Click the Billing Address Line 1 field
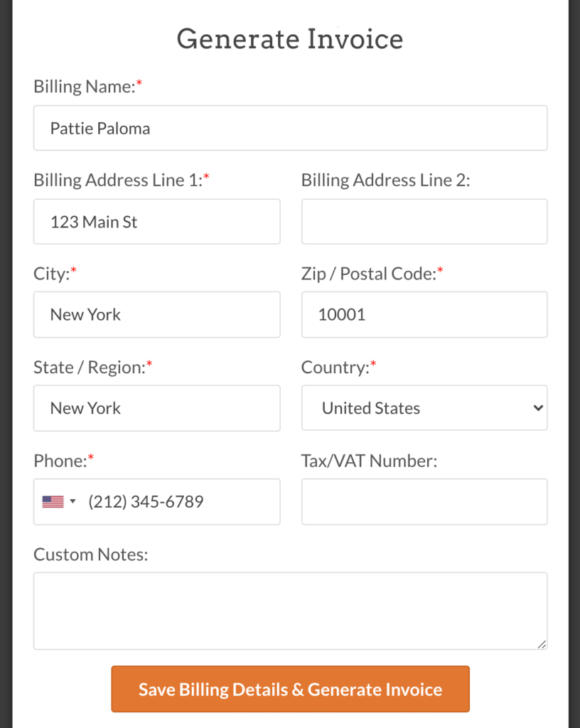Image resolution: width=580 pixels, height=728 pixels. click(x=156, y=221)
